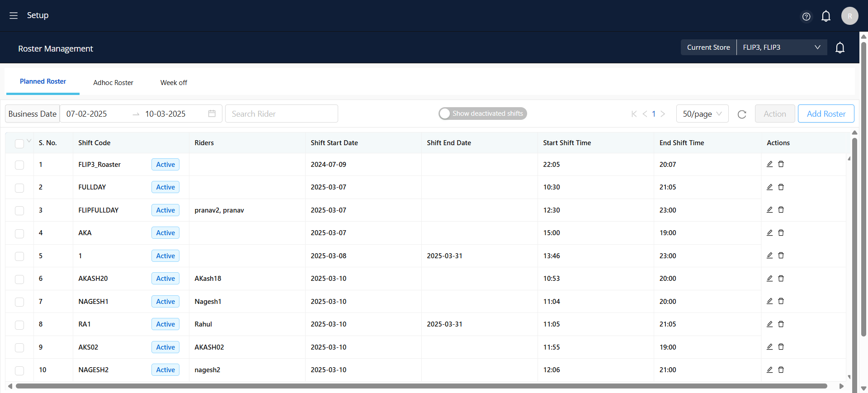Image resolution: width=868 pixels, height=393 pixels.
Task: Open the Current Store FLIP3 dropdown
Action: click(782, 47)
